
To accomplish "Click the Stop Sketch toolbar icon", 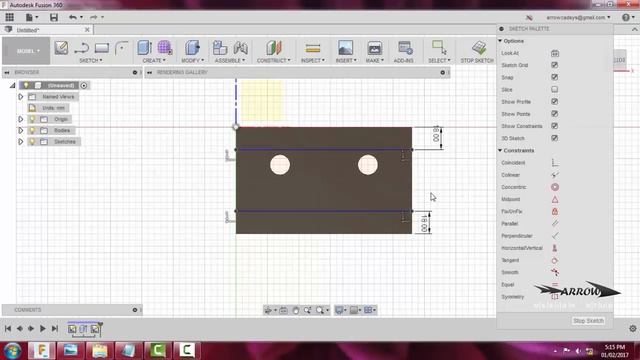I will (x=478, y=48).
